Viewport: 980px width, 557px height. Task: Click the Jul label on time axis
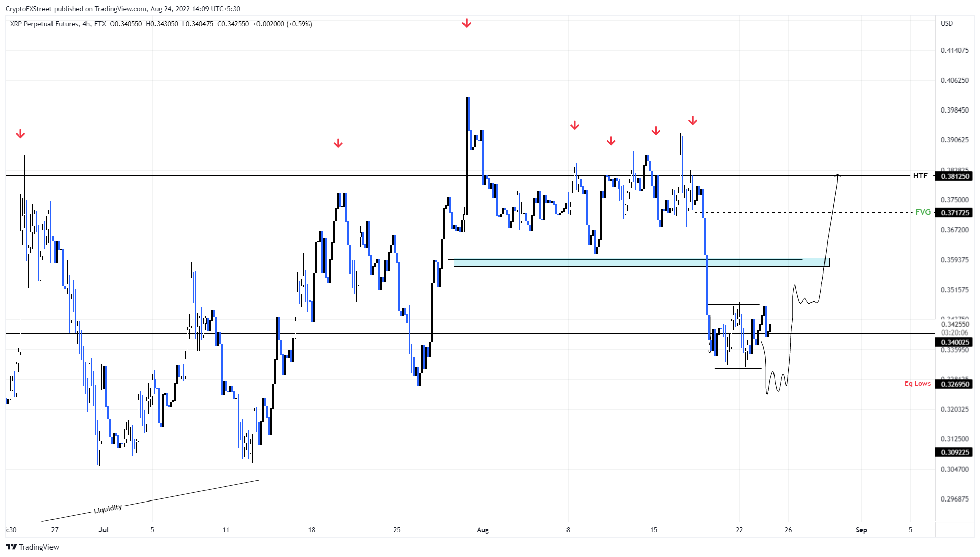pyautogui.click(x=104, y=530)
